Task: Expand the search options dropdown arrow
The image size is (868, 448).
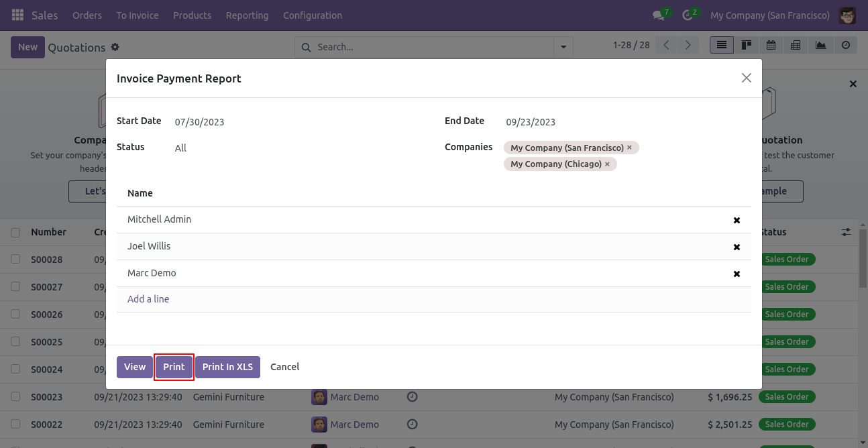Action: [563, 47]
